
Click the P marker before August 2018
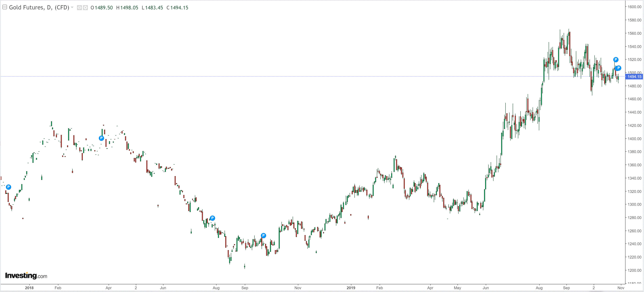212,218
